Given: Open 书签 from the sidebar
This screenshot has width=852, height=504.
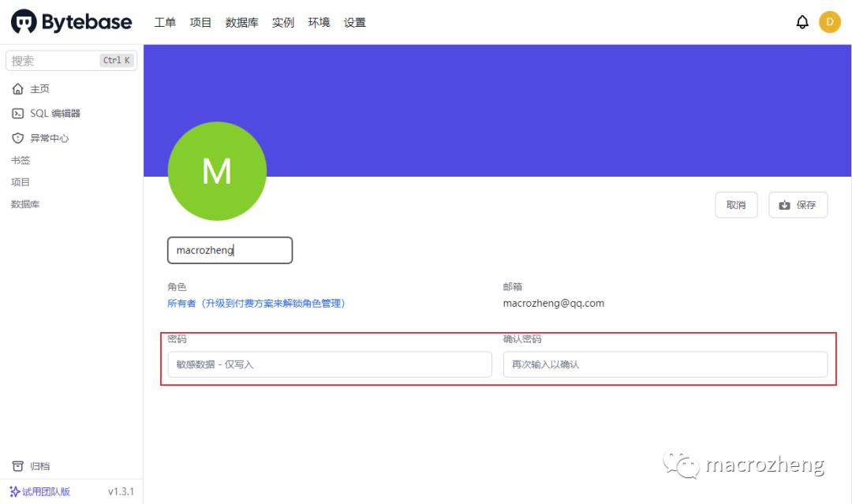Looking at the screenshot, I should click(x=21, y=160).
